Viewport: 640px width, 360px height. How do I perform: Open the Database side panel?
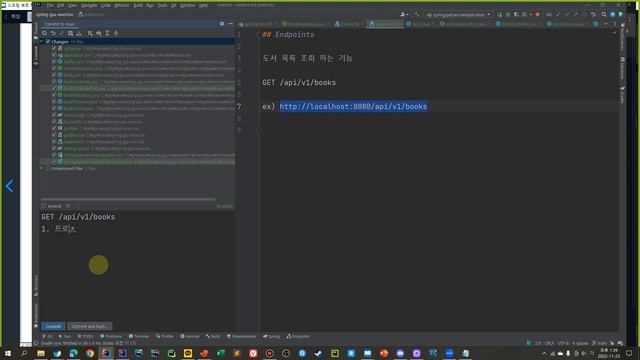pos(622,68)
